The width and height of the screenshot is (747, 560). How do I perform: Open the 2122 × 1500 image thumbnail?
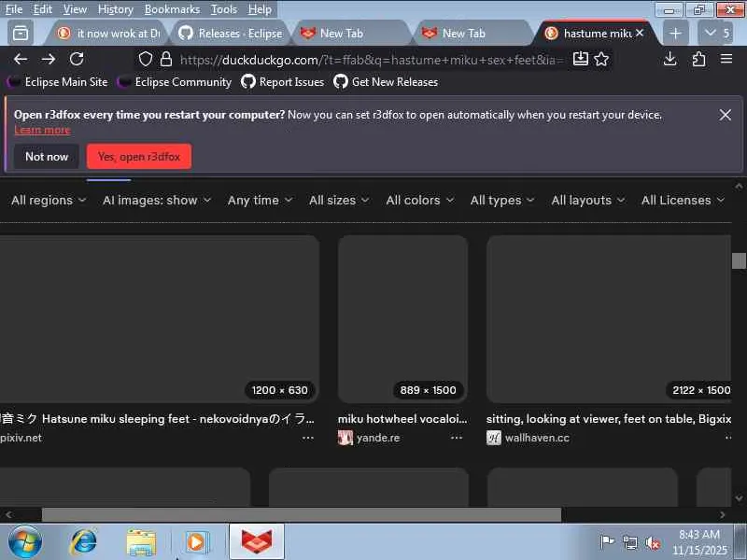click(609, 318)
